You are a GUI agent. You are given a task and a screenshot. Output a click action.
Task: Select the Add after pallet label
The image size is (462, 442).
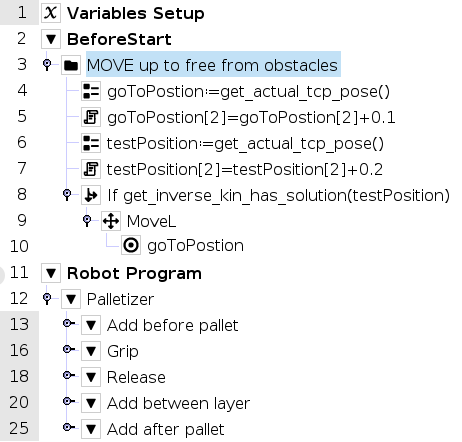166,429
